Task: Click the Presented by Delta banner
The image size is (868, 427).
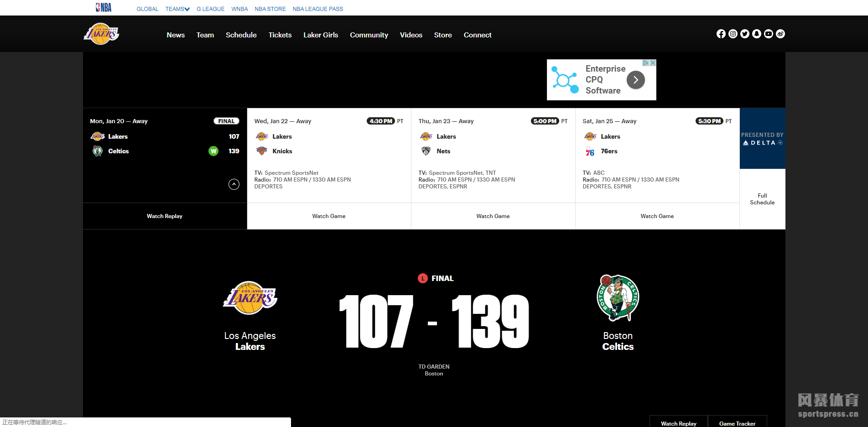Action: click(762, 139)
